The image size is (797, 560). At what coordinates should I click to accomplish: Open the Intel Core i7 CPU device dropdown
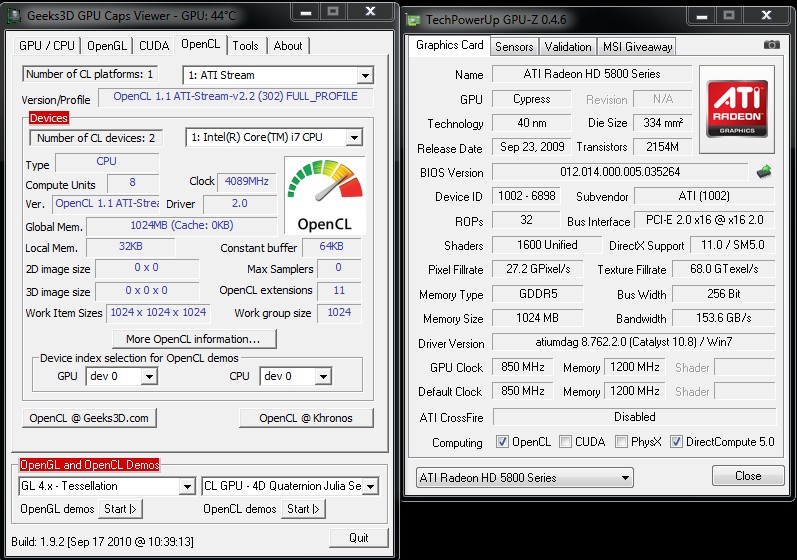(354, 137)
